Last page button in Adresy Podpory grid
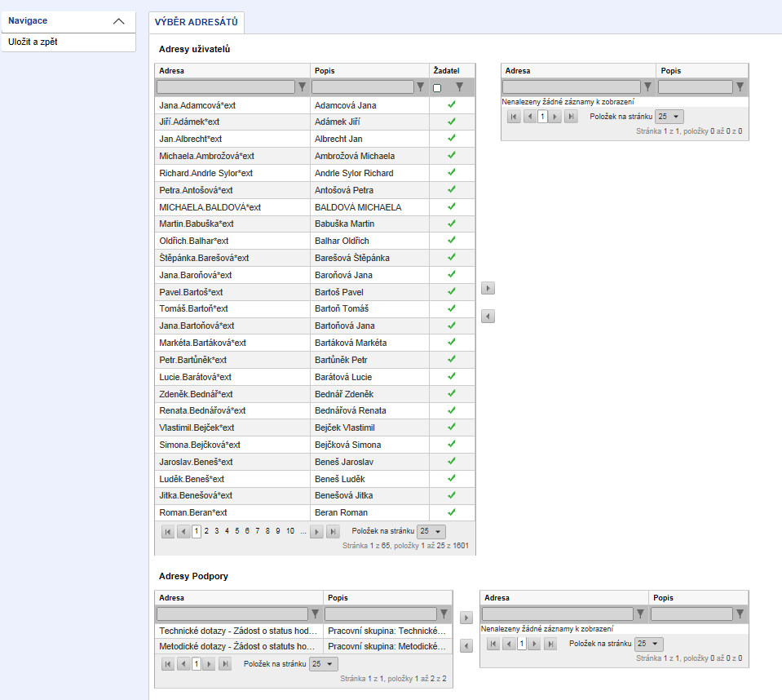Viewport: 782px width, 700px height. click(x=225, y=664)
